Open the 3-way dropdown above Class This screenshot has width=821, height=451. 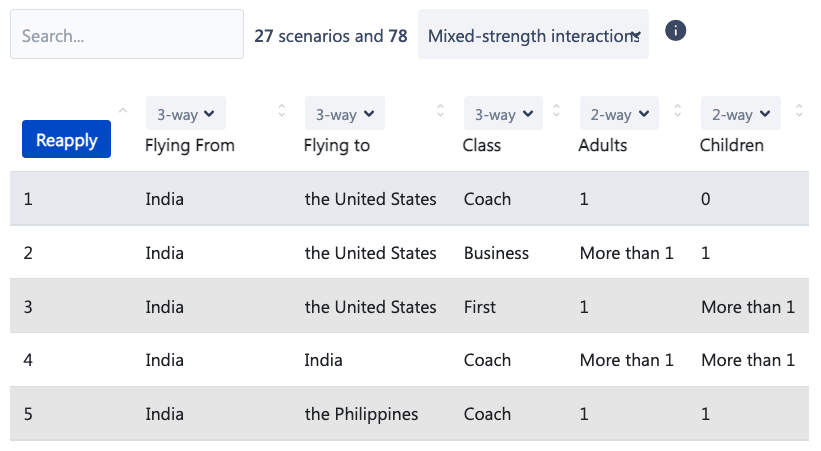pyautogui.click(x=503, y=114)
